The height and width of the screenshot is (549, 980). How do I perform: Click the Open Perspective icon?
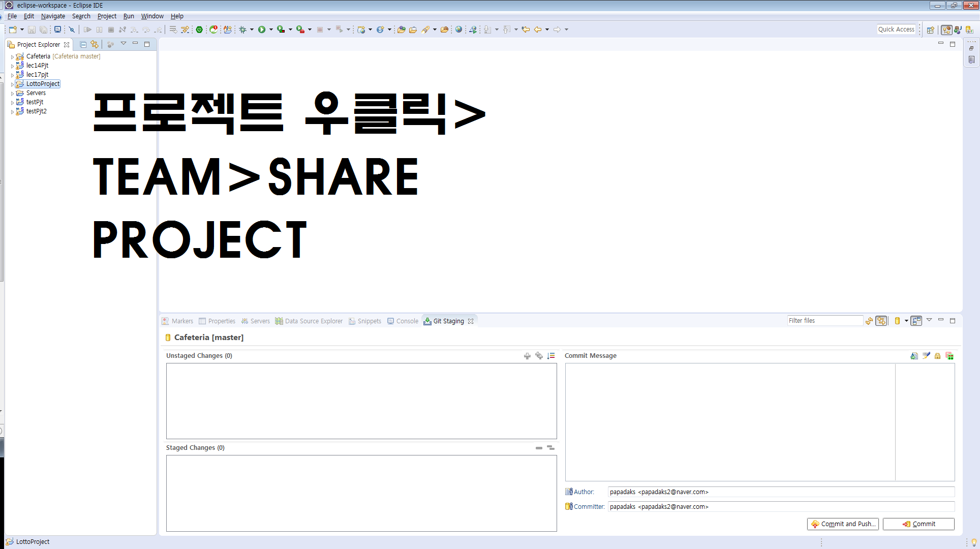(930, 29)
